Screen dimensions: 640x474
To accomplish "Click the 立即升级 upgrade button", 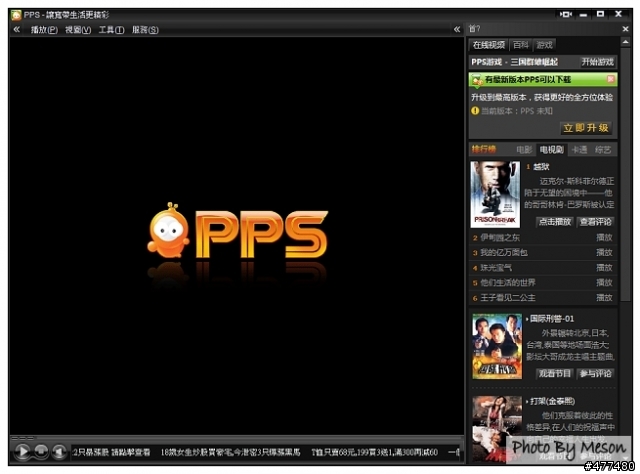I will click(586, 128).
